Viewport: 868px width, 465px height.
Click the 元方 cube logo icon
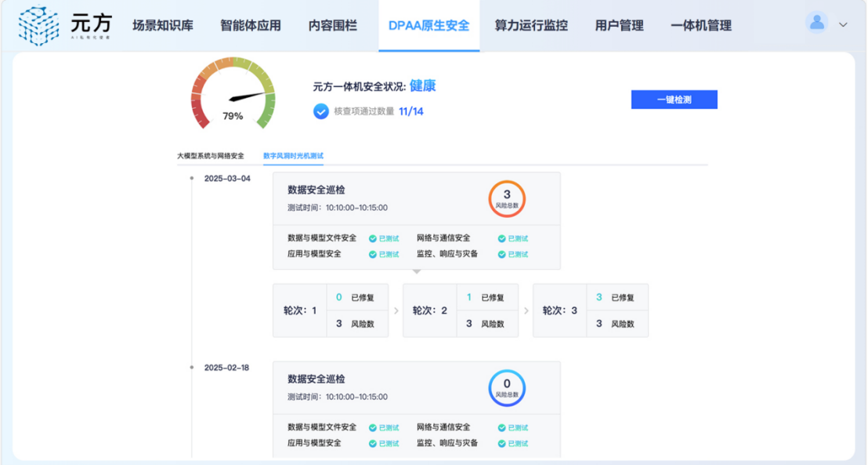coord(38,26)
